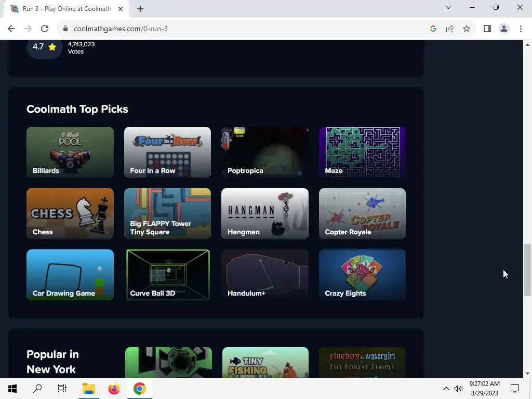
Task: Click the browser forward arrow
Action: [x=28, y=29]
